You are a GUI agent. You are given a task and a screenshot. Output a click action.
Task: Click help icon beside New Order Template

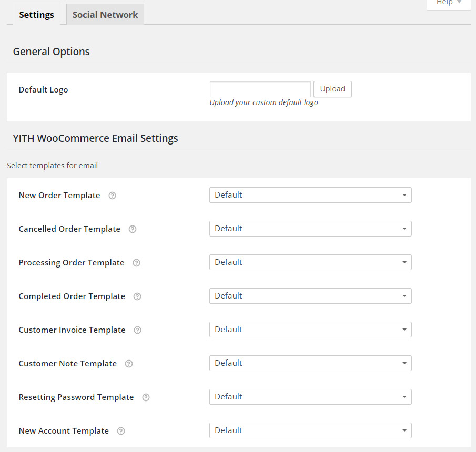[x=113, y=196]
